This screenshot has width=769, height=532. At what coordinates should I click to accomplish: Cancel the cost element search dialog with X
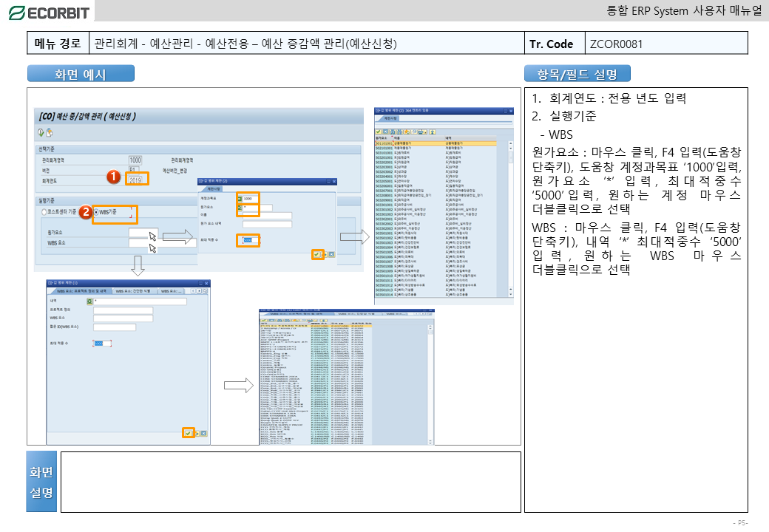point(331,254)
